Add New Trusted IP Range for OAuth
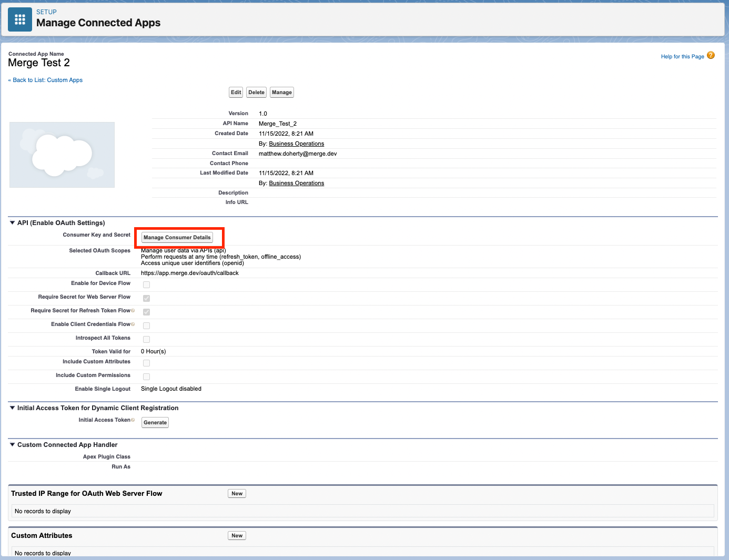This screenshot has width=729, height=560. tap(237, 494)
